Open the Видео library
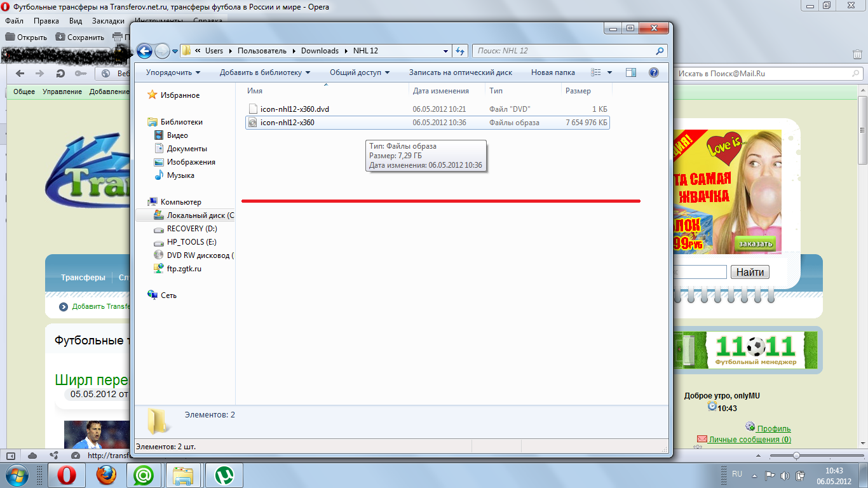Image resolution: width=868 pixels, height=488 pixels. tap(177, 135)
